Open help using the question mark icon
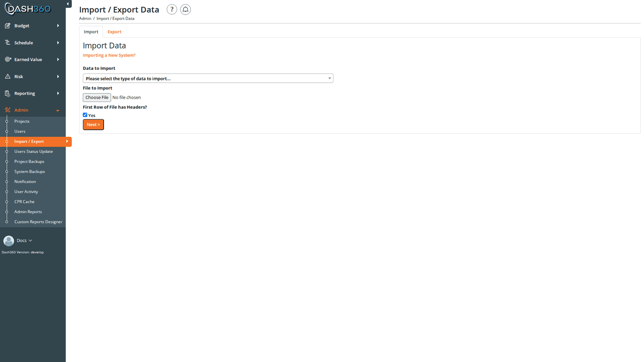This screenshot has height=362, width=644. click(x=172, y=9)
